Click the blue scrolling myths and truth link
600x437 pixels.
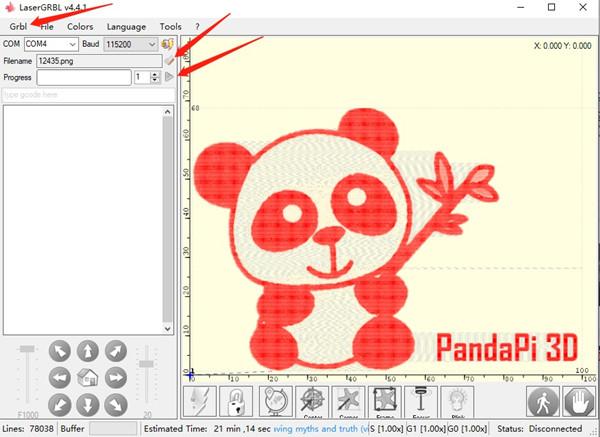[x=320, y=429]
